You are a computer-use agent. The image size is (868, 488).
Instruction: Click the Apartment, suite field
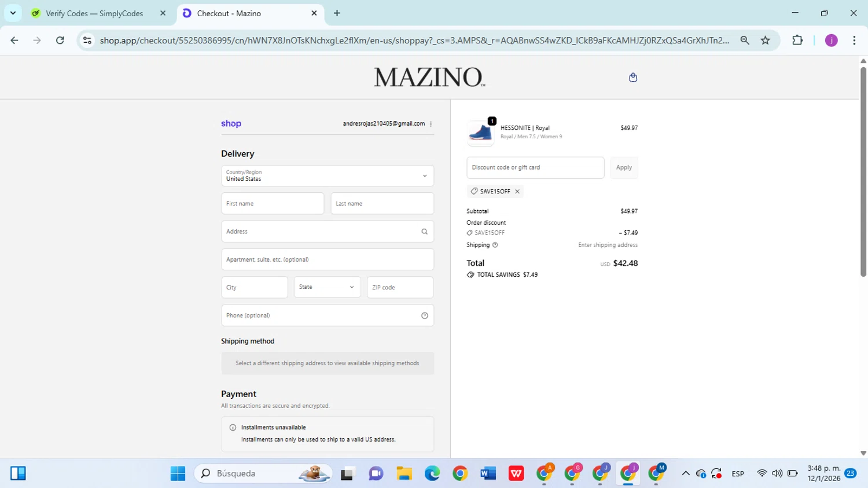[328, 259]
